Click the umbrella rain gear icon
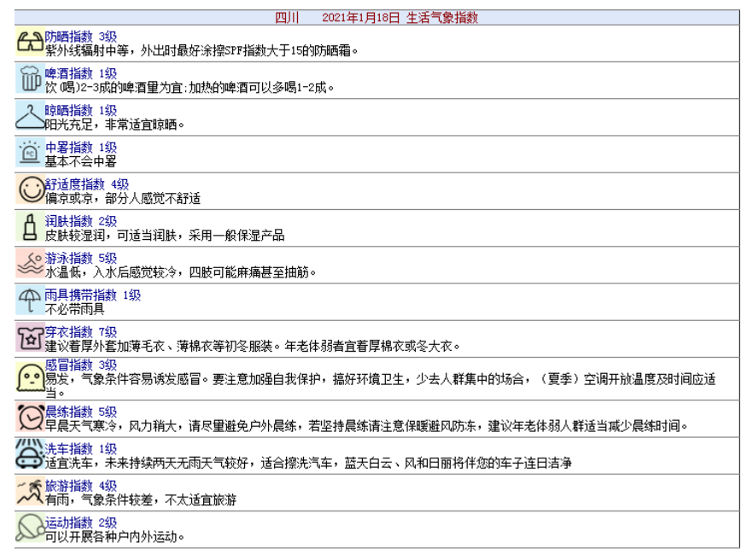 point(30,301)
